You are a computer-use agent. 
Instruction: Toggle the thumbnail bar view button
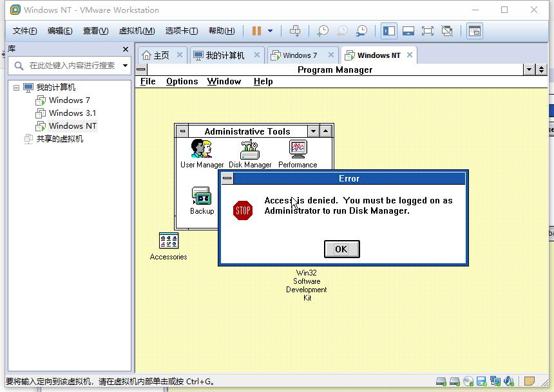[x=408, y=31]
